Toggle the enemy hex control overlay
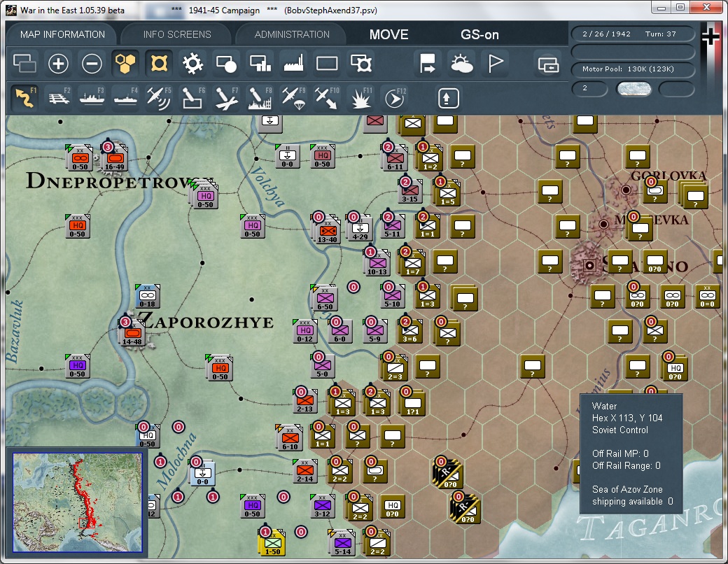This screenshot has width=728, height=564. [159, 64]
